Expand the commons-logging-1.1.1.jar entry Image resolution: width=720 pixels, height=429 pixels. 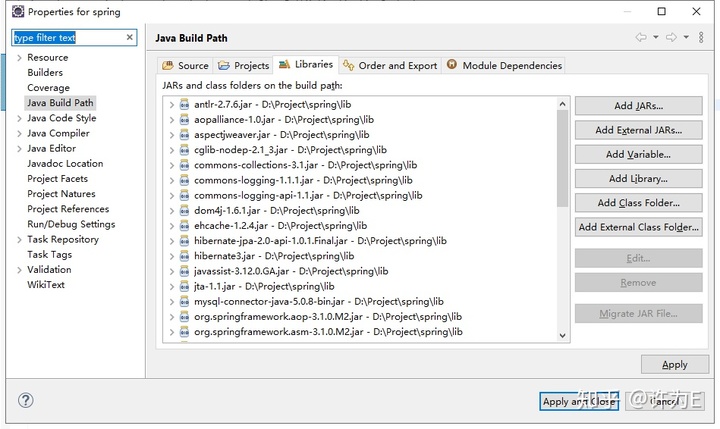click(x=171, y=181)
